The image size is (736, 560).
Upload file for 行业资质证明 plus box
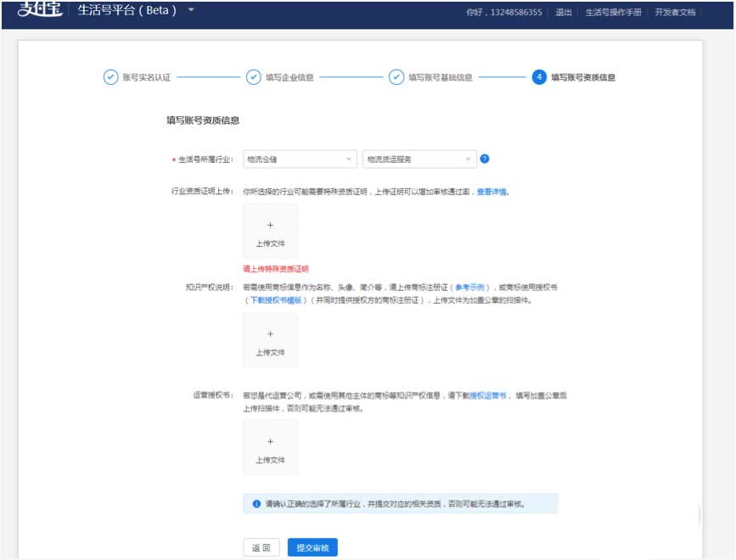click(271, 232)
